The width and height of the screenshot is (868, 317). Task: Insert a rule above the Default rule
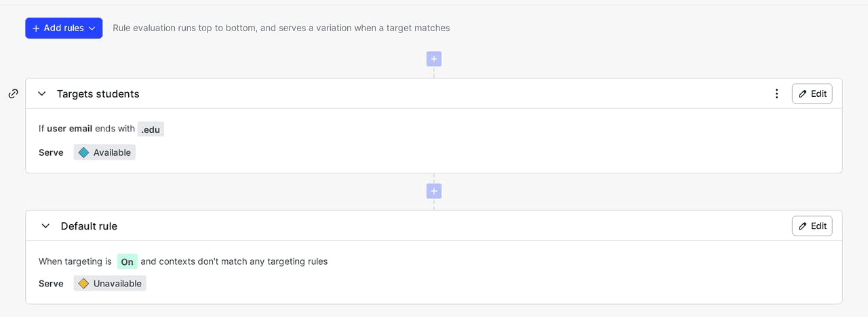(434, 191)
